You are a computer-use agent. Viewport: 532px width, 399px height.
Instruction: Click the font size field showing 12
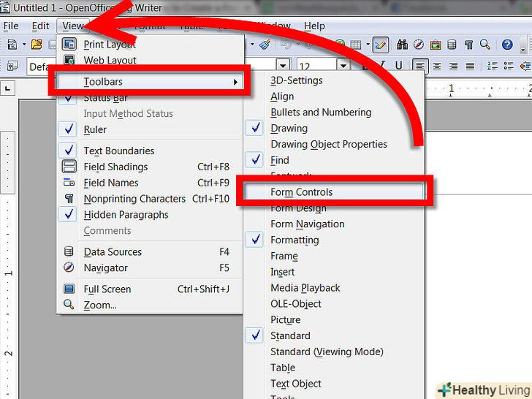[317, 65]
